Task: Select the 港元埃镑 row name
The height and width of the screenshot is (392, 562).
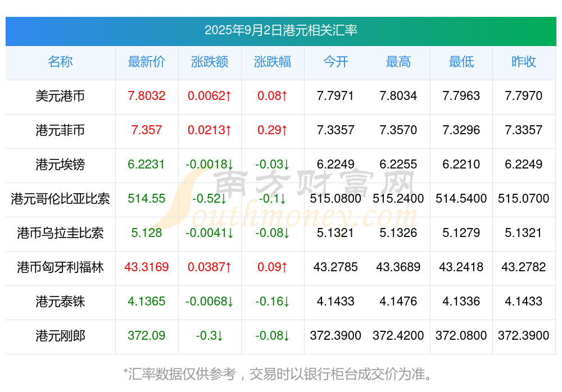Action: pyautogui.click(x=60, y=165)
